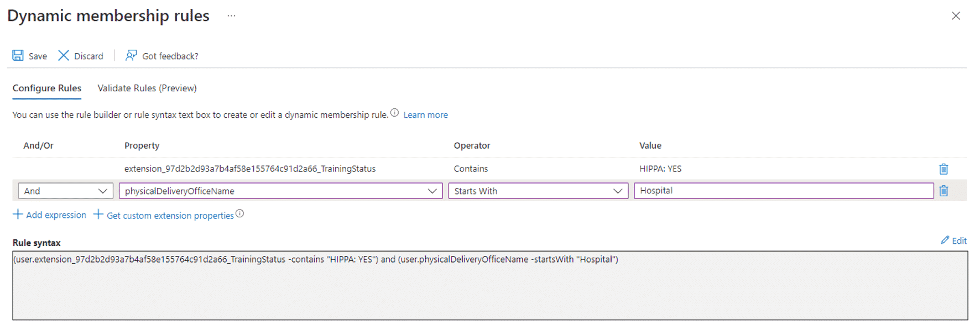
Task: Switch to Validate Rules (Preview) tab
Action: click(147, 88)
